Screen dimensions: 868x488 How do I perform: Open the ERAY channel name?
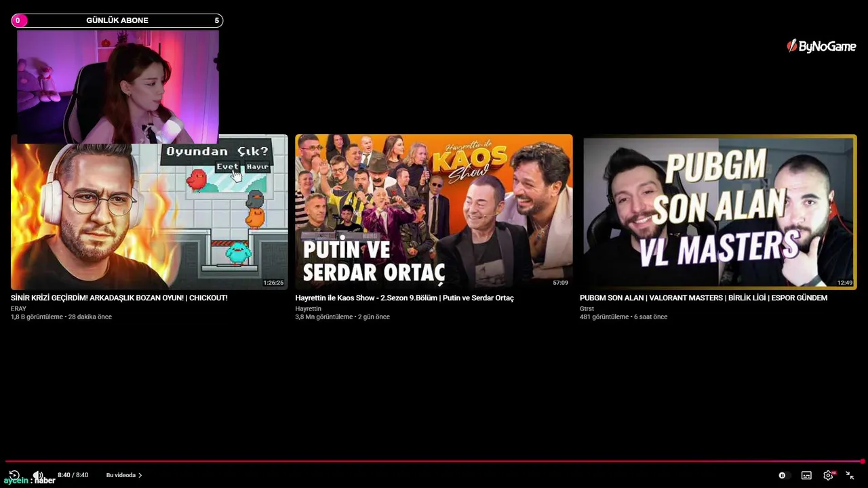[18, 308]
